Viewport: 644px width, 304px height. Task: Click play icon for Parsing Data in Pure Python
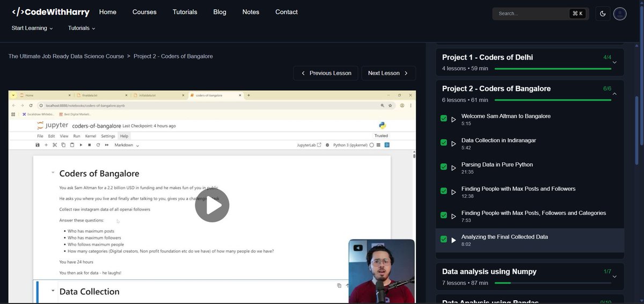453,168
